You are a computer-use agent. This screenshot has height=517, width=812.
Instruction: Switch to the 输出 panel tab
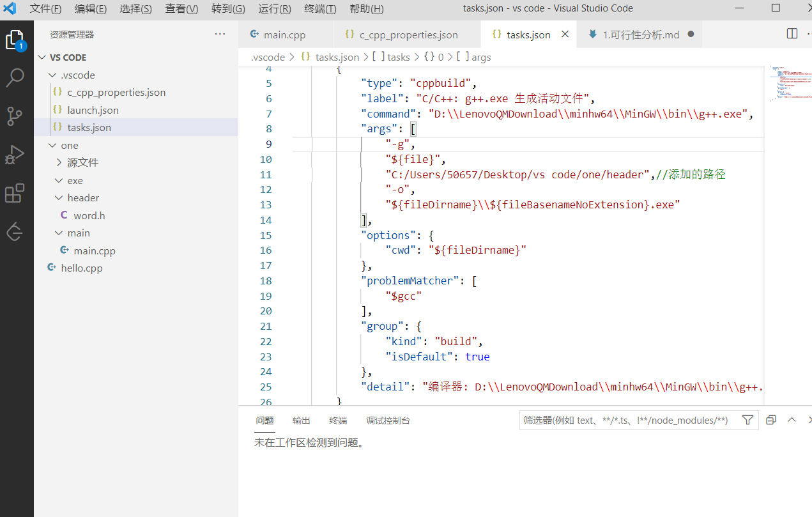[301, 420]
